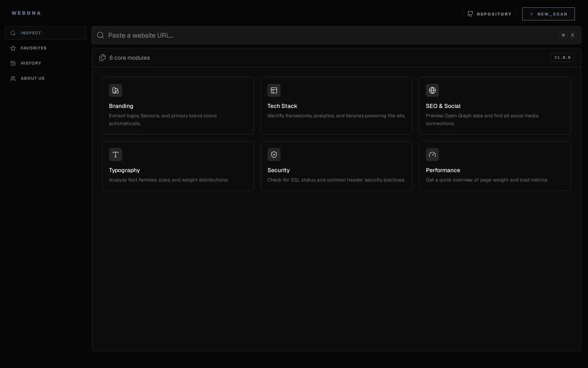Click the Inspect magnifier icon
The height and width of the screenshot is (368, 588).
(13, 33)
